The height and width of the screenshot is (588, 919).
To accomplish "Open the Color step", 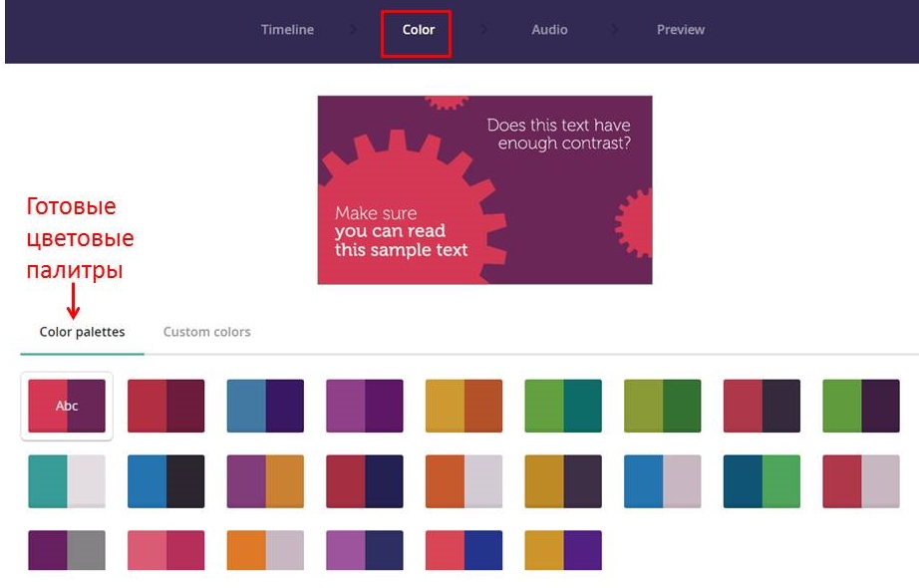I will pos(418,29).
